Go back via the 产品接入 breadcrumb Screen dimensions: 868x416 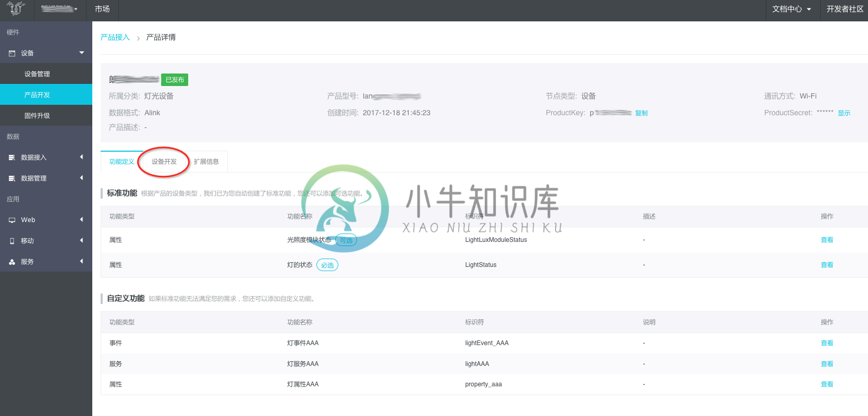(115, 38)
